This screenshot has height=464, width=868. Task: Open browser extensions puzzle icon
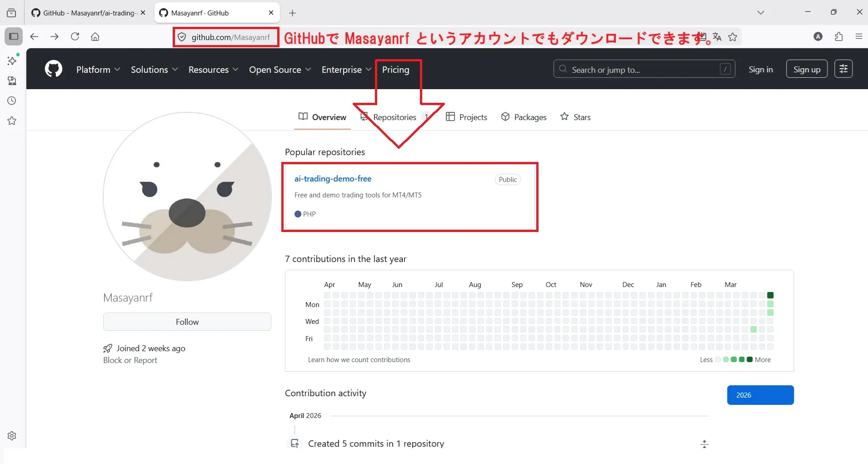(x=839, y=37)
